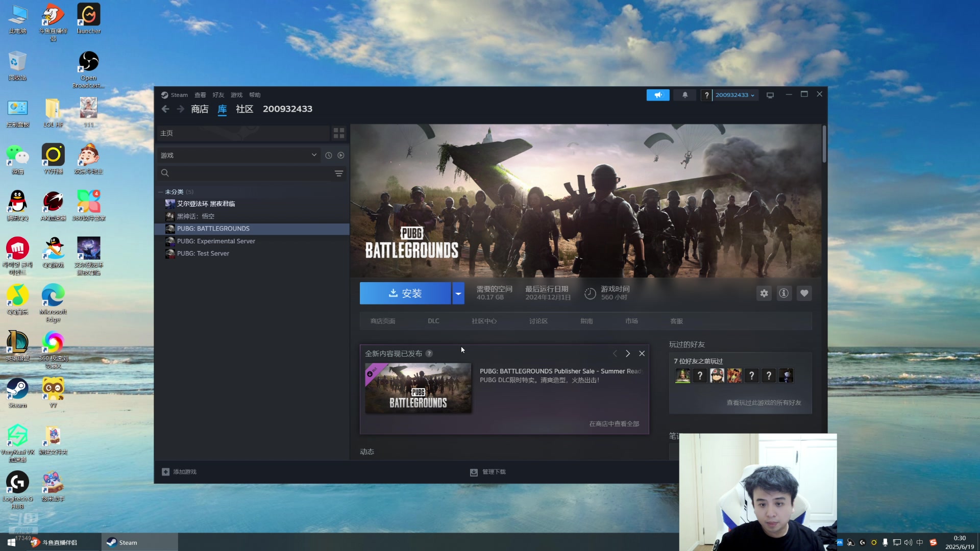Click 查看玩过此游戏的所有好友 link

point(764,403)
